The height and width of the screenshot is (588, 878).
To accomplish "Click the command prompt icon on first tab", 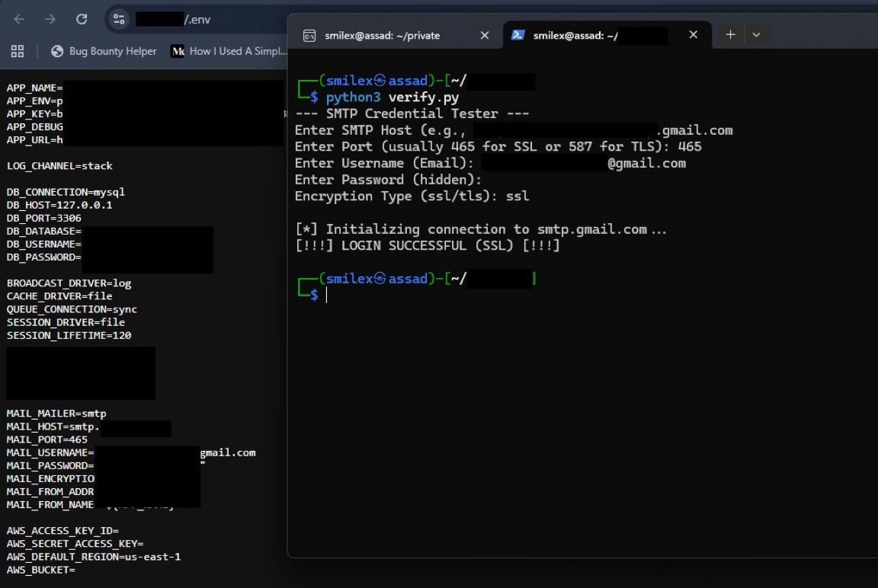I will (309, 36).
